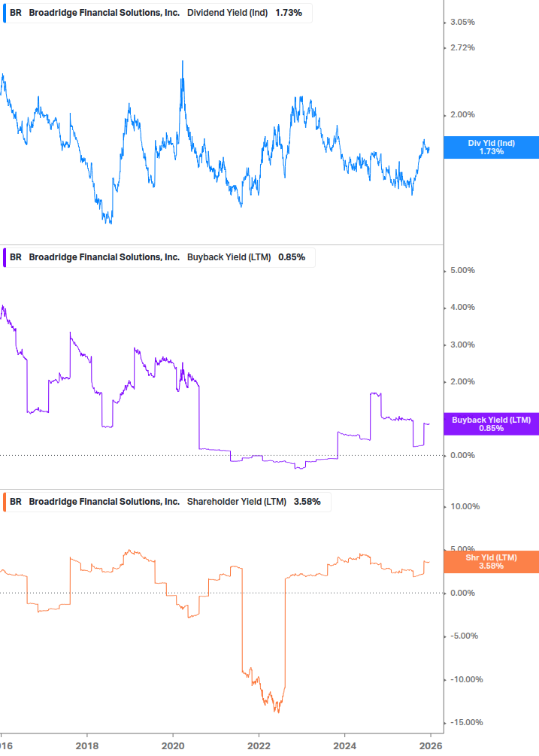Click the 3.58% value in the Shareholder Yield legend
539x756 pixels.
tap(307, 502)
